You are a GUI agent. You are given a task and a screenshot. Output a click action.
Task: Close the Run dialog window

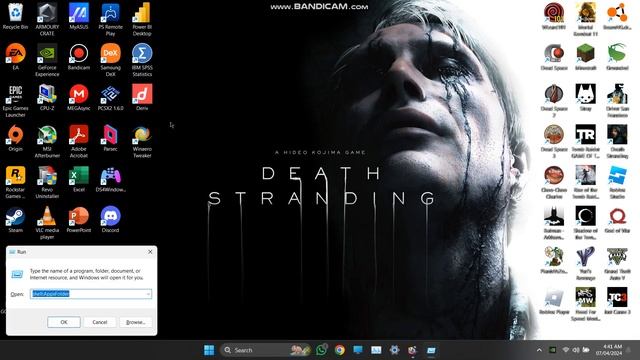pyautogui.click(x=150, y=252)
